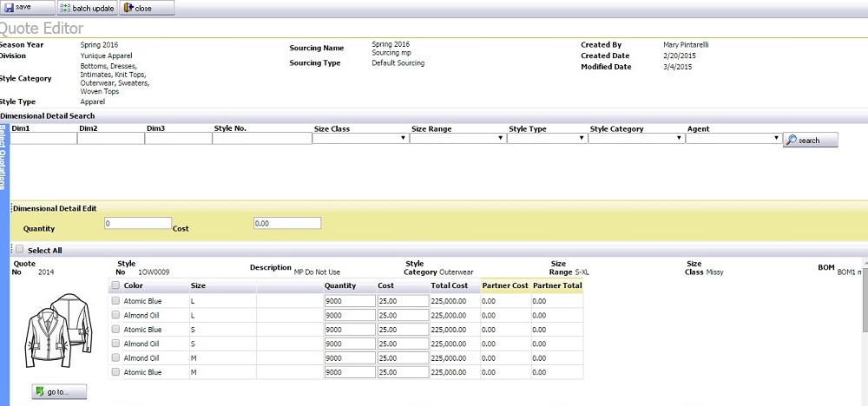868x406 pixels.
Task: Click the Partner Total column header
Action: 557,285
